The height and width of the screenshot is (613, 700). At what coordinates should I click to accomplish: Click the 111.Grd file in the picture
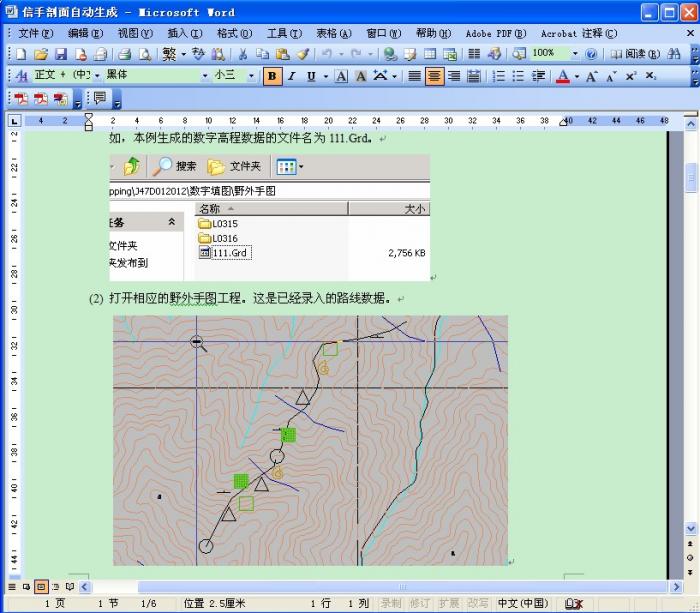click(230, 253)
